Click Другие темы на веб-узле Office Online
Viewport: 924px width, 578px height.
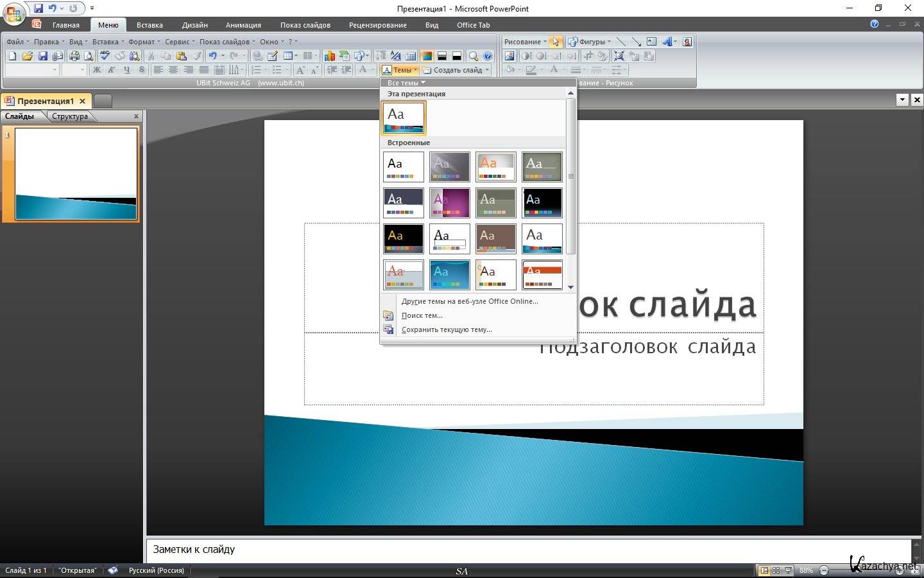470,301
